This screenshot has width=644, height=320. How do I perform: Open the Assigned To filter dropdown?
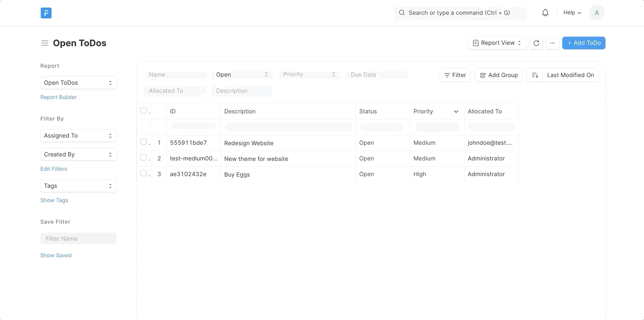(78, 135)
